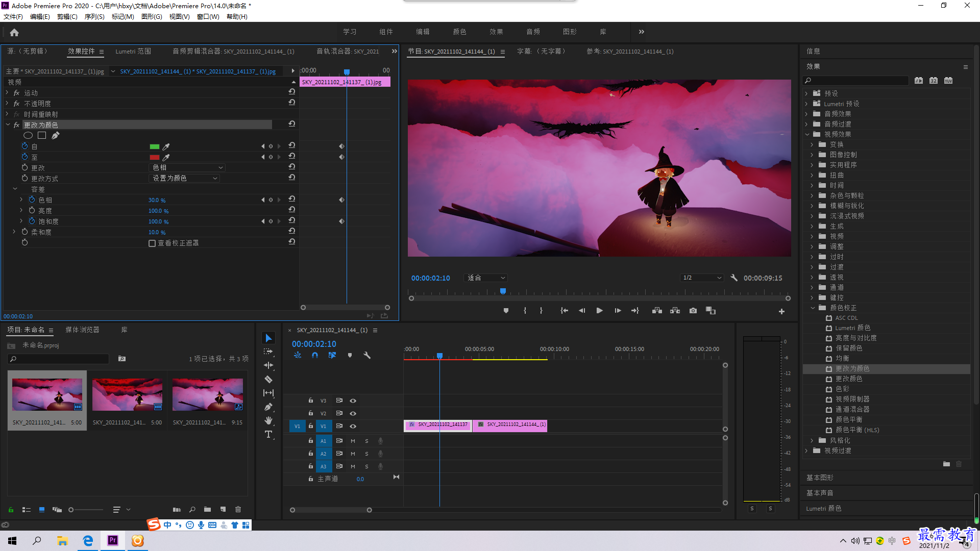
Task: Select the Track Select Forward tool
Action: click(x=268, y=352)
